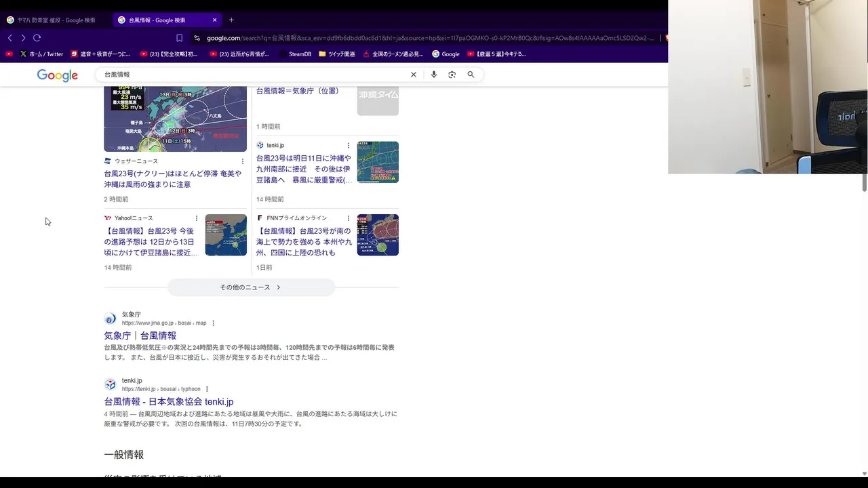Submit search with the magnifier icon
Viewport: 868px width, 488px height.
[x=471, y=75]
